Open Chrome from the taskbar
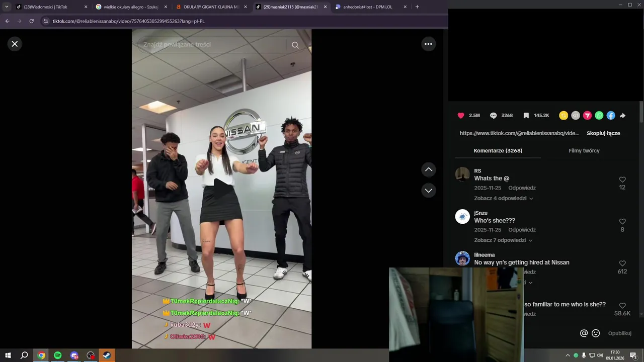Viewport: 644px width, 362px height. [41, 355]
